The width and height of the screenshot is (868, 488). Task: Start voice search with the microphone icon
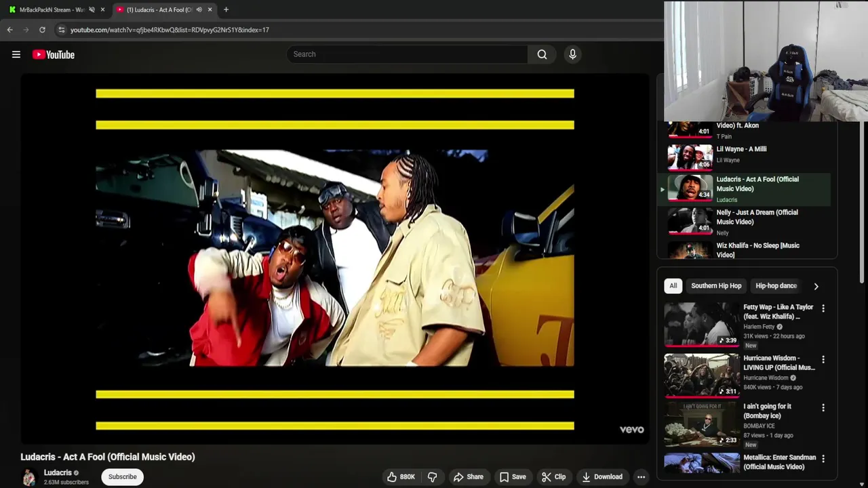572,54
